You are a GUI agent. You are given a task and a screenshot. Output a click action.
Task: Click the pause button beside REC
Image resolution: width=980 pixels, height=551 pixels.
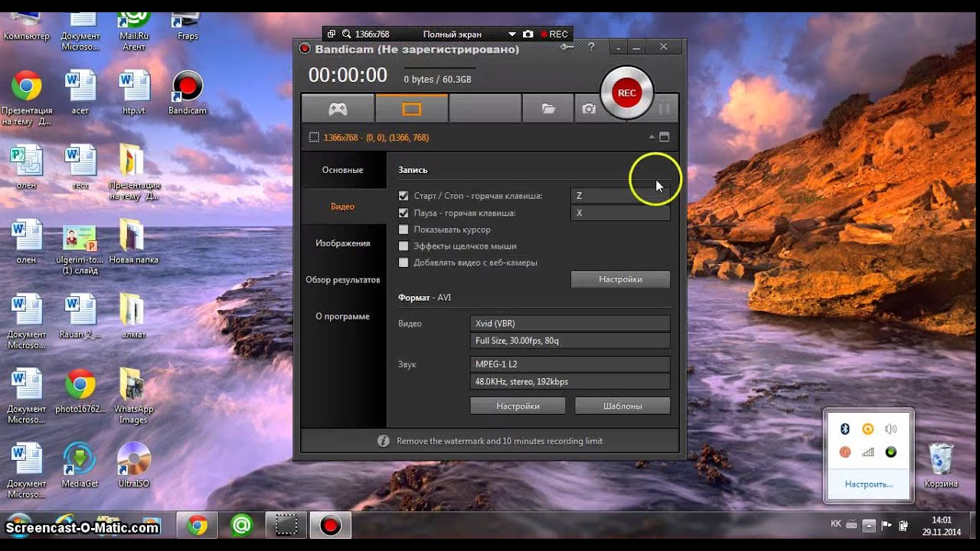[664, 109]
